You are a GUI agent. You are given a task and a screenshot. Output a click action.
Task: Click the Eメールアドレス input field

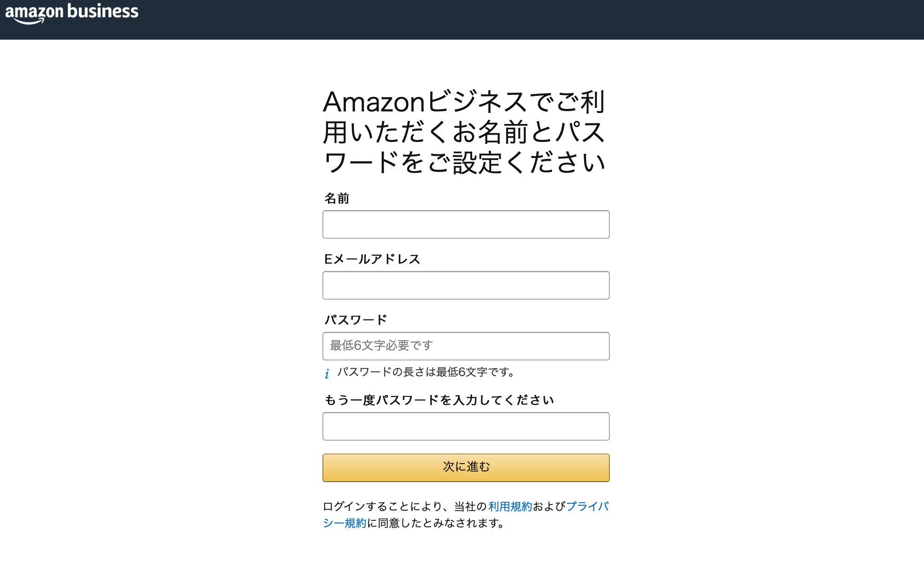coord(466,285)
